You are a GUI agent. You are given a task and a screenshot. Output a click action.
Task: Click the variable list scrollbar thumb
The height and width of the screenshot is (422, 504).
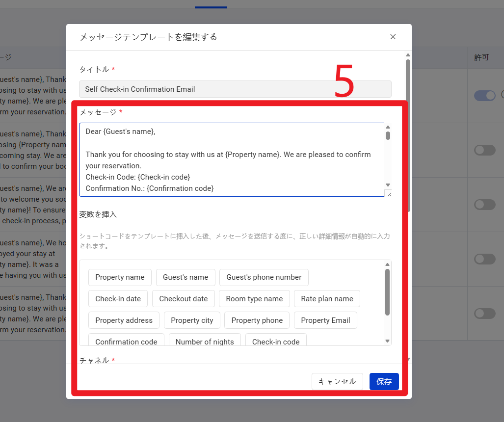click(x=387, y=292)
